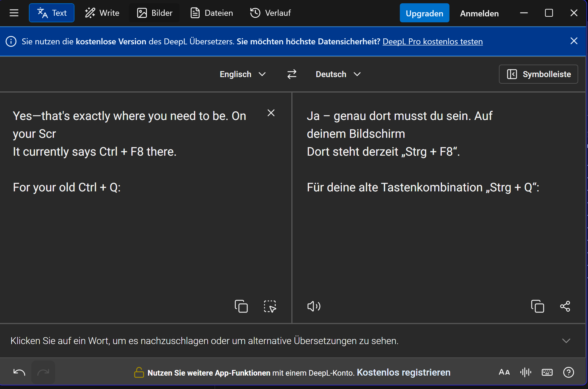The image size is (588, 389).
Task: Open keyboard shortcuts icon
Action: click(x=547, y=372)
